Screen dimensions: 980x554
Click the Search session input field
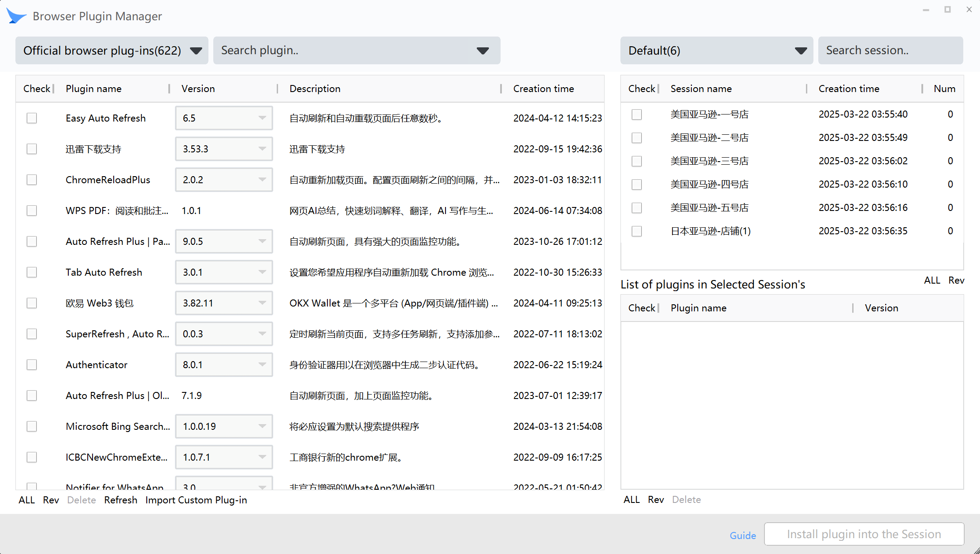coord(891,51)
